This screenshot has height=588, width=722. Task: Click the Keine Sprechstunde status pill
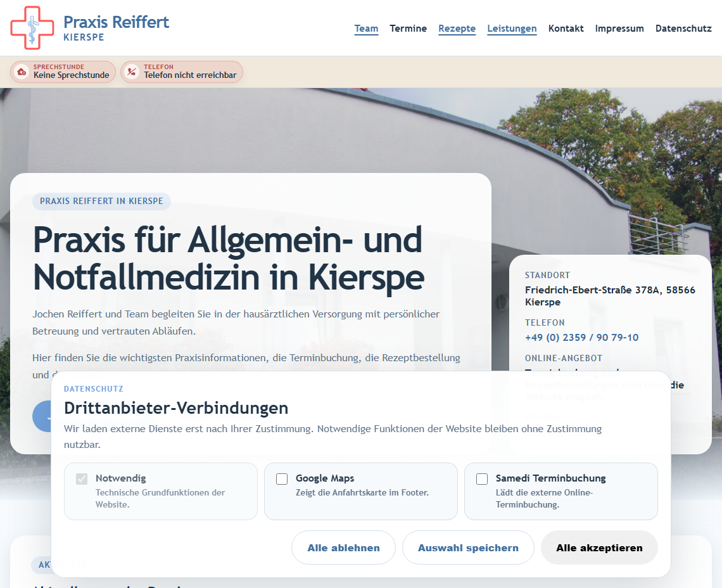[x=63, y=72]
